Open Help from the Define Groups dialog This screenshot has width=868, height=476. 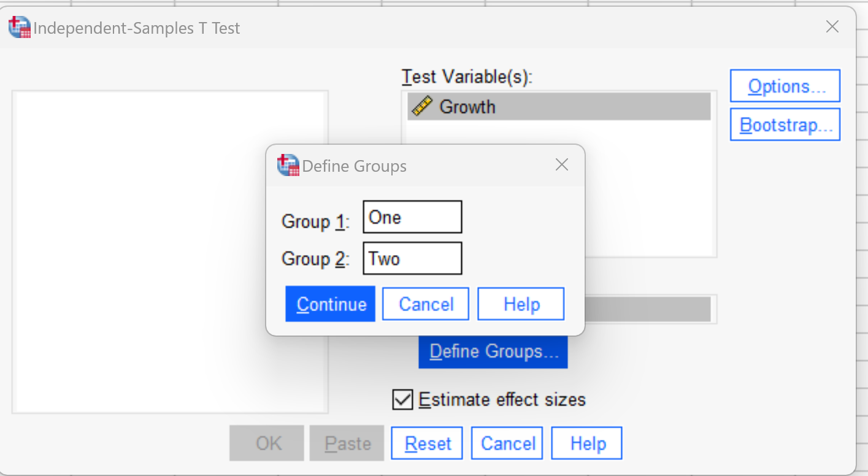tap(520, 304)
